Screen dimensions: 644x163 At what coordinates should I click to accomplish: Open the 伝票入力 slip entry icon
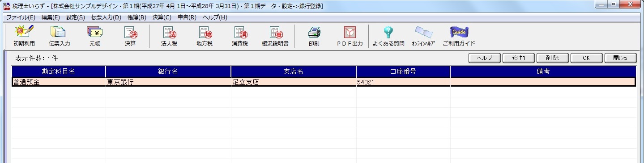coord(59,36)
